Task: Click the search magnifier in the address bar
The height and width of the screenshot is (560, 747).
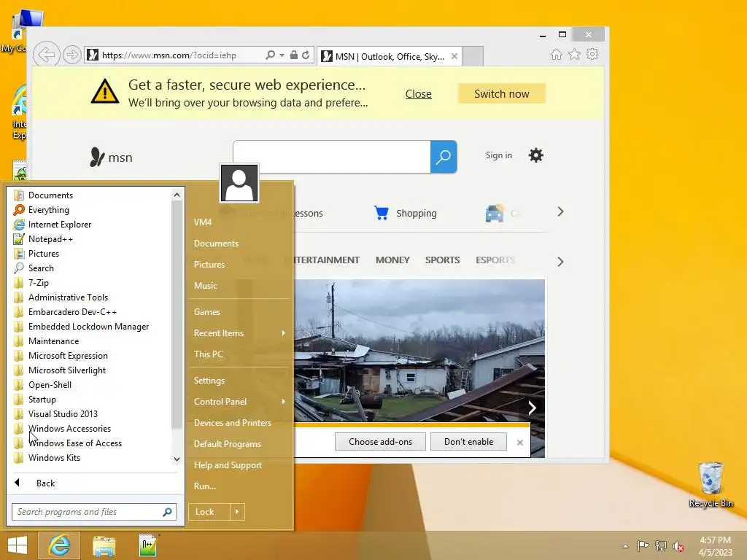Action: pyautogui.click(x=270, y=55)
